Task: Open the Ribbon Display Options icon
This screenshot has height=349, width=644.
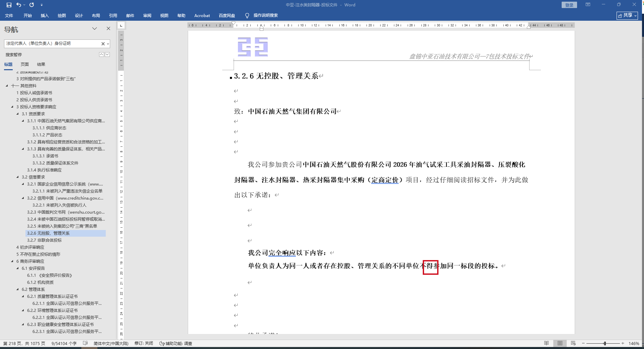Action: pos(588,5)
